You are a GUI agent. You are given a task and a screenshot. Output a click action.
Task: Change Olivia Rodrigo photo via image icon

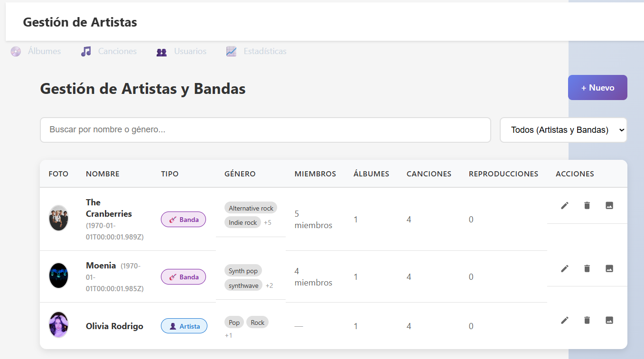pyautogui.click(x=609, y=320)
